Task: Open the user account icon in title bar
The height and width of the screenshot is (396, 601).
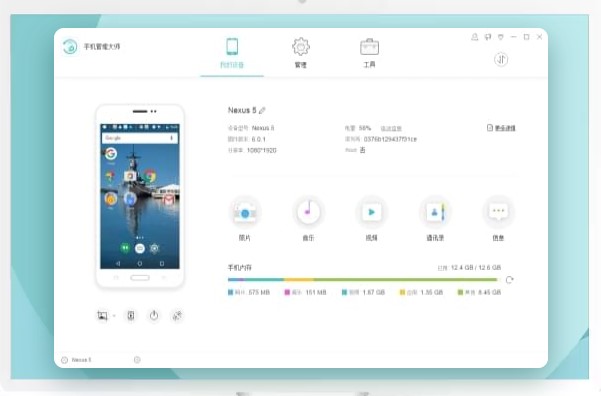Action: coord(475,37)
